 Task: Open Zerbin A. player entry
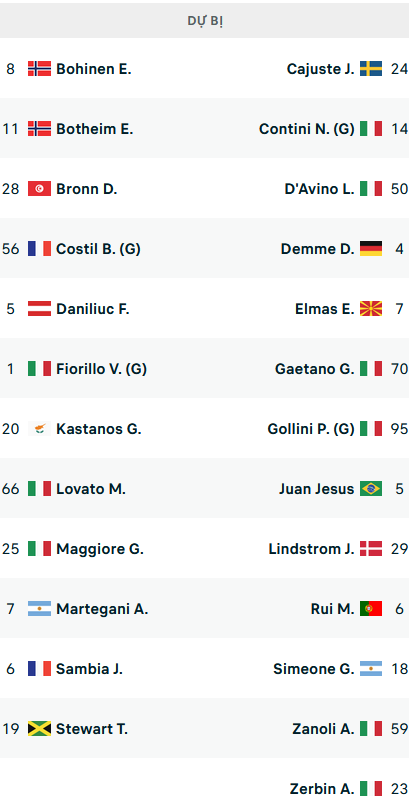tap(322, 789)
